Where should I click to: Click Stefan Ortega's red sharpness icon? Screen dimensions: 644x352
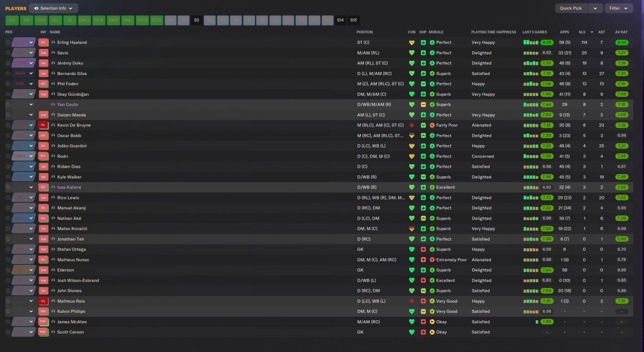tap(423, 249)
